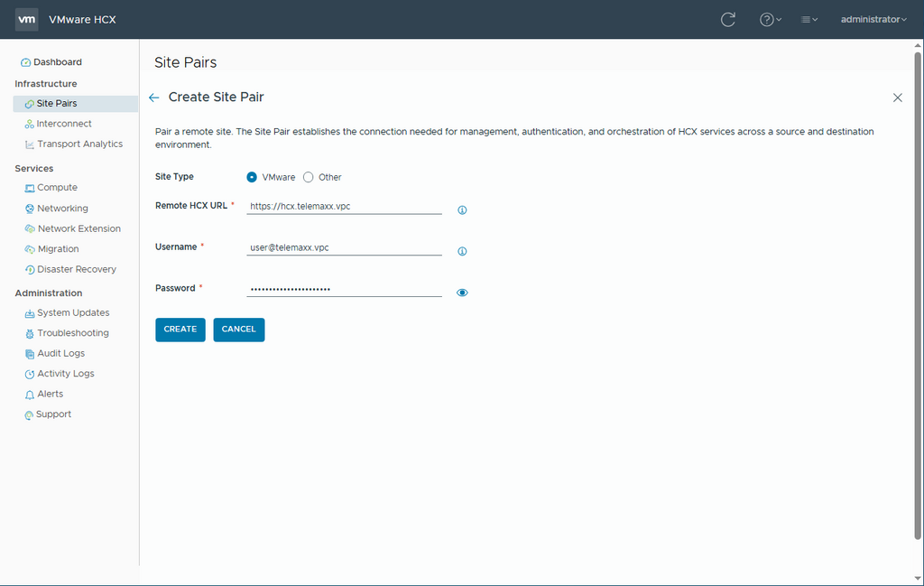This screenshot has width=924, height=586.
Task: Click the info icon next to Remote HCX URL
Action: 462,210
